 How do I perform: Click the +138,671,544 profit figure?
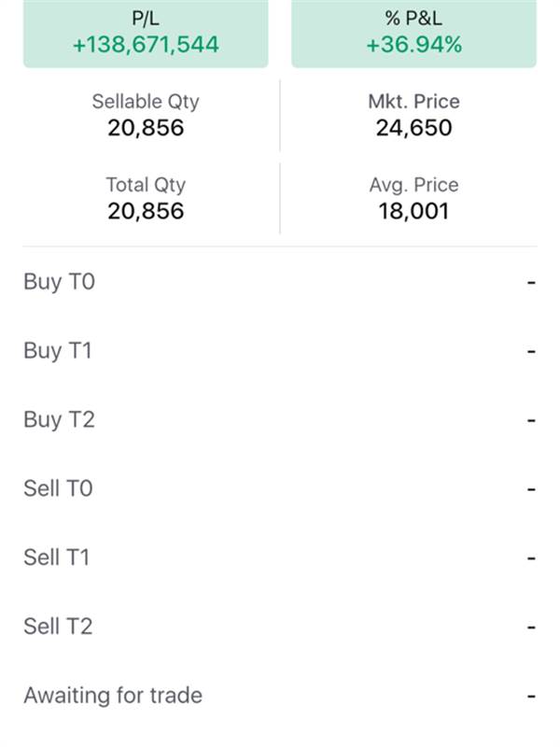[x=146, y=44]
